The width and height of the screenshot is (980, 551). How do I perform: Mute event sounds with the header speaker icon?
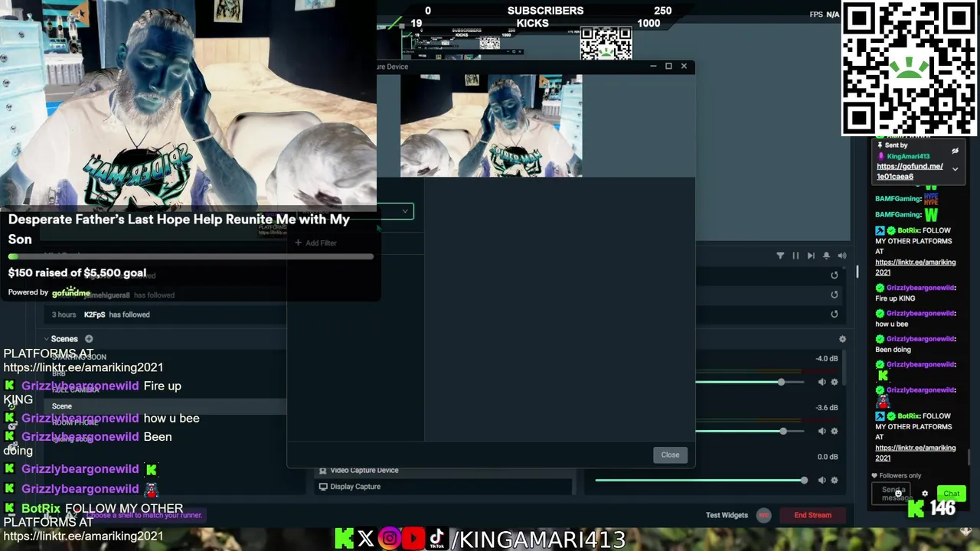pos(842,256)
